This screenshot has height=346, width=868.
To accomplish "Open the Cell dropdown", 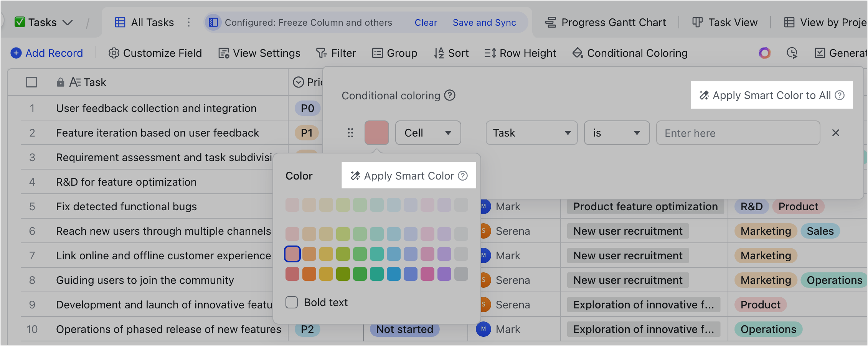I will coord(428,133).
